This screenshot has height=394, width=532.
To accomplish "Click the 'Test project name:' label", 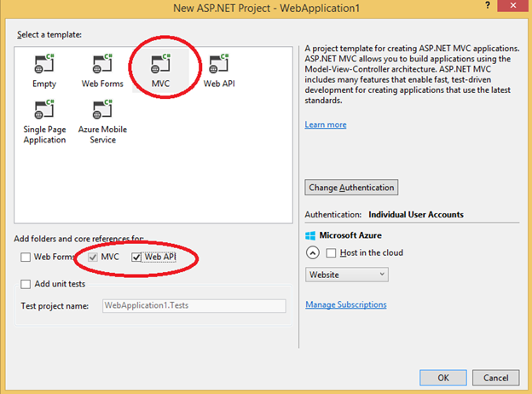I will point(55,306).
